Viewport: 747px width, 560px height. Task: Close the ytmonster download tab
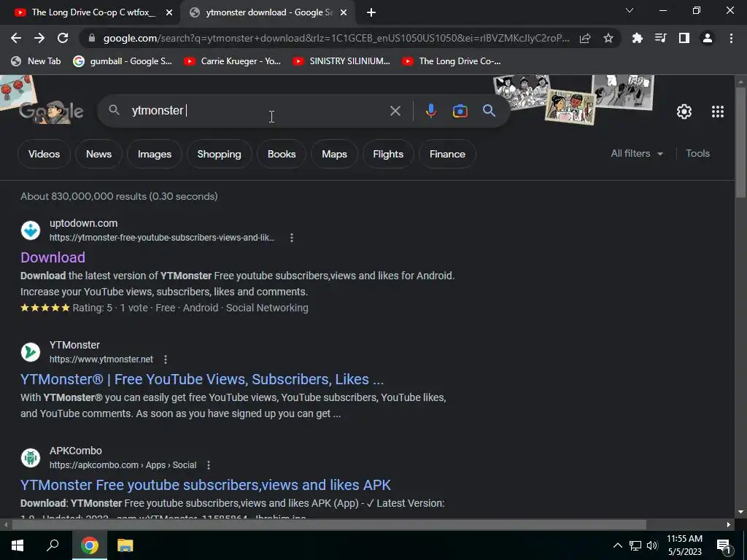point(344,13)
